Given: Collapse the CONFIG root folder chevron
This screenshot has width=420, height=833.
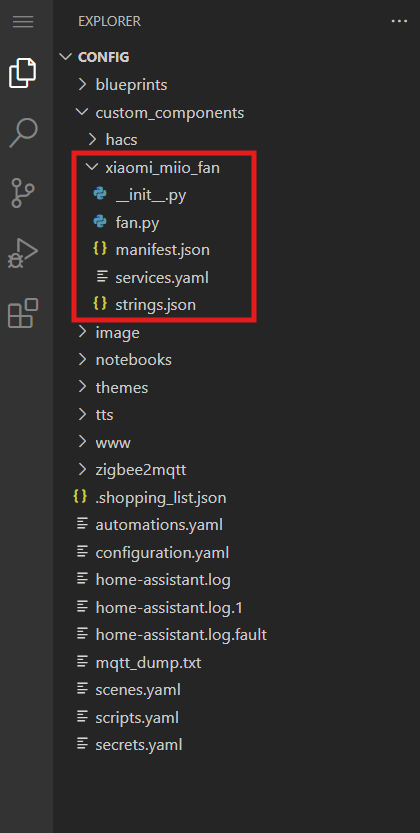Looking at the screenshot, I should pyautogui.click(x=66, y=56).
